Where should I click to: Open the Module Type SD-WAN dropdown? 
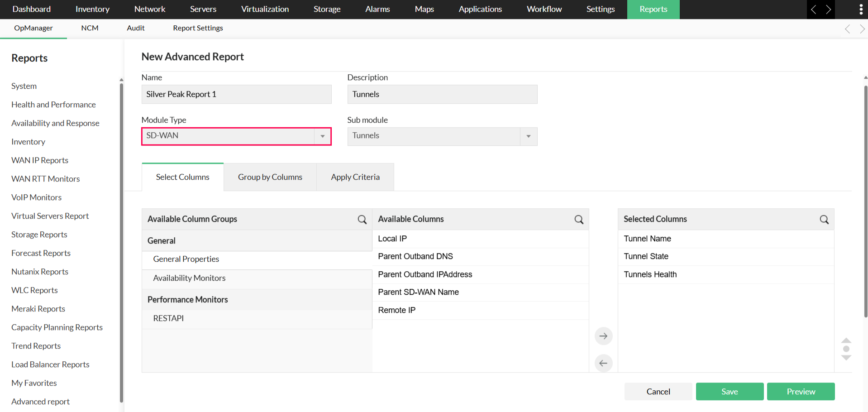[x=236, y=136]
